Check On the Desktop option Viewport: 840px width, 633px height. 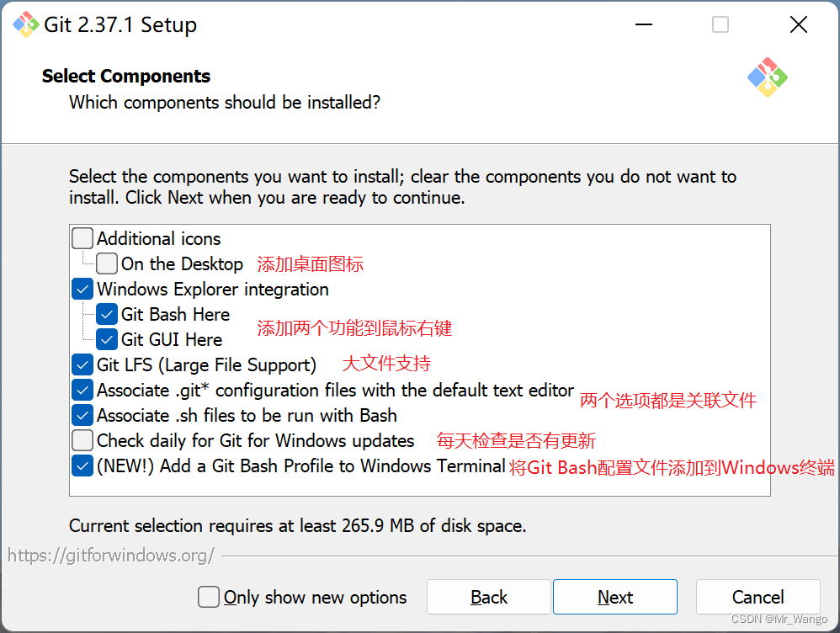pos(107,263)
